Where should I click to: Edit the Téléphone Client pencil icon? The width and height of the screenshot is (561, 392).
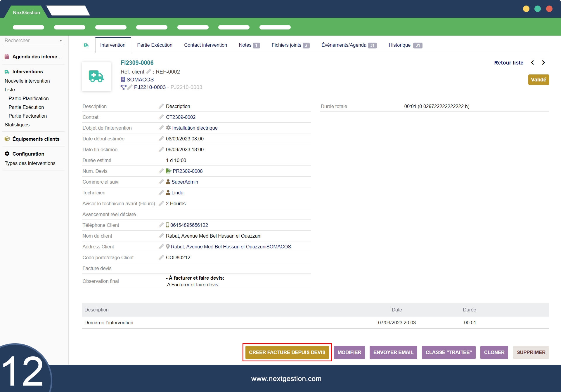coord(161,225)
